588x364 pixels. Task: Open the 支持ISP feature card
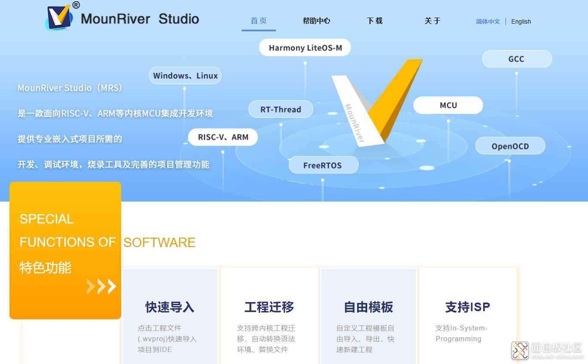[468, 316]
